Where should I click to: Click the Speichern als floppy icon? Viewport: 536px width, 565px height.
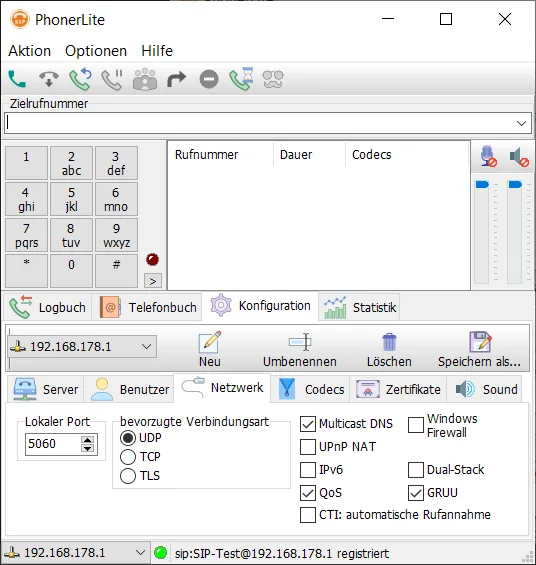[480, 342]
